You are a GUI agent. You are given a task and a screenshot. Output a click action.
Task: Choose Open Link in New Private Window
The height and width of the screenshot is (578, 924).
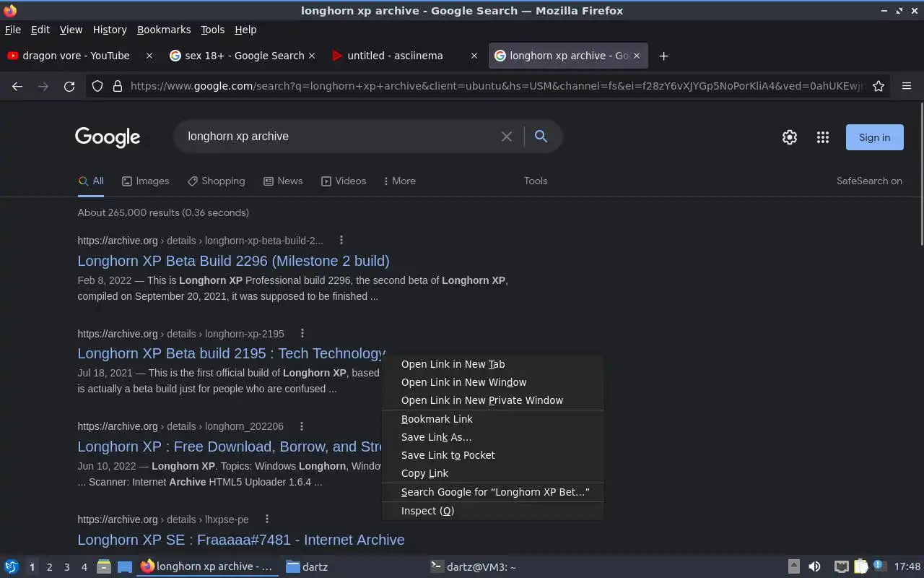point(492,400)
